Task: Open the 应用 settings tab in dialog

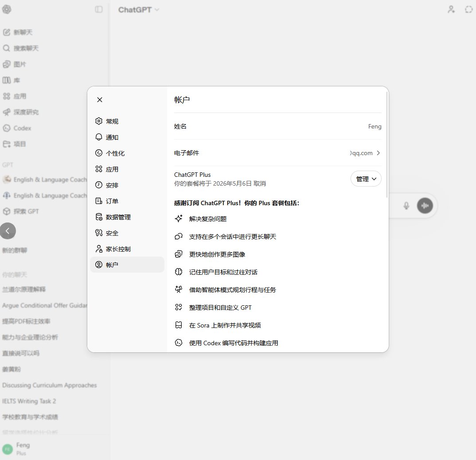Action: pyautogui.click(x=127, y=169)
